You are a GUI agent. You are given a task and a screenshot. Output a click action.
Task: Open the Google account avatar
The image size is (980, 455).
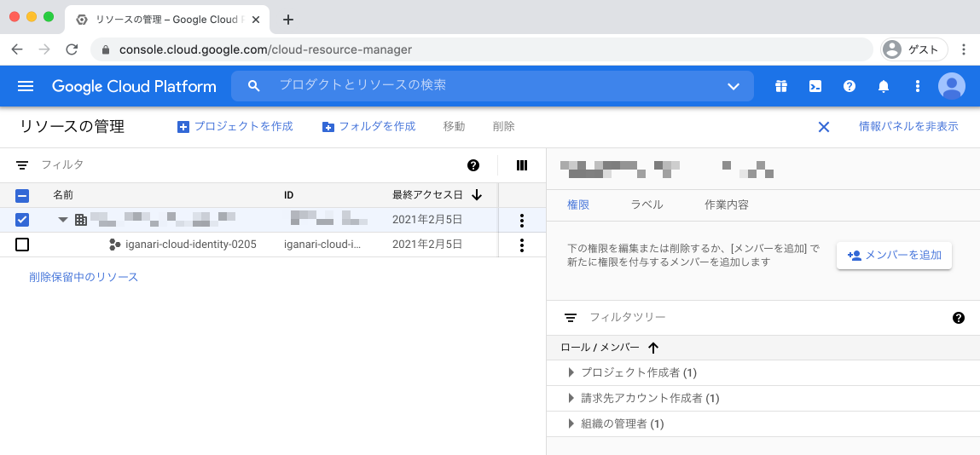tap(952, 86)
